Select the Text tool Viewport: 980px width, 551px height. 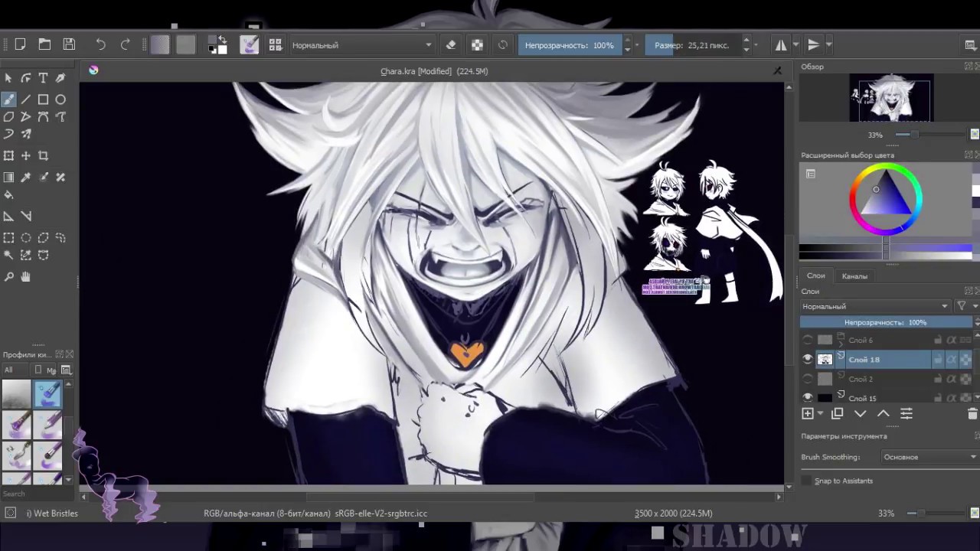click(43, 78)
